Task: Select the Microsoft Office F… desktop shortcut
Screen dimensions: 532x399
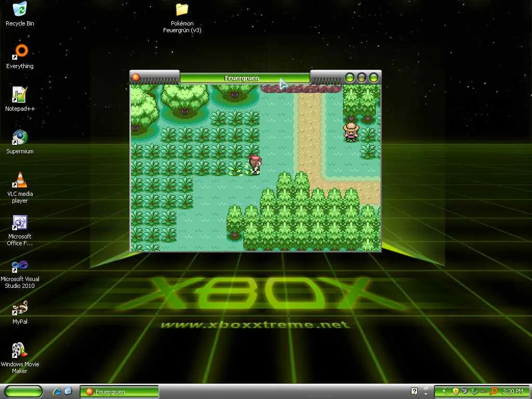Action: tap(20, 230)
